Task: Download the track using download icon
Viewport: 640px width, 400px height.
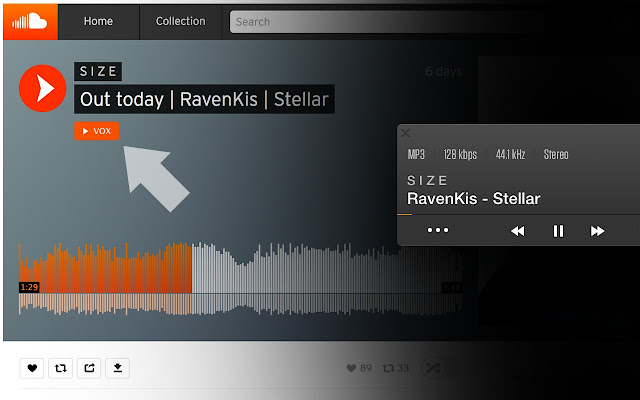Action: click(x=118, y=368)
